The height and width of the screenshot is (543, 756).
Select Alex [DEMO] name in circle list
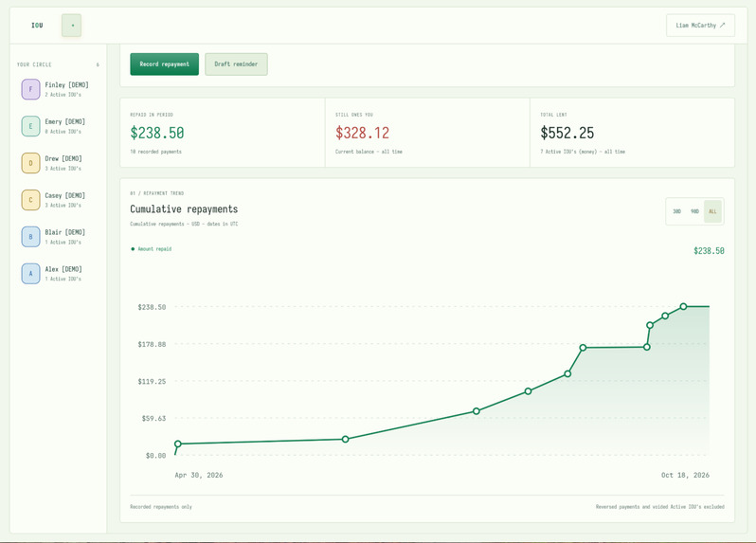(63, 269)
